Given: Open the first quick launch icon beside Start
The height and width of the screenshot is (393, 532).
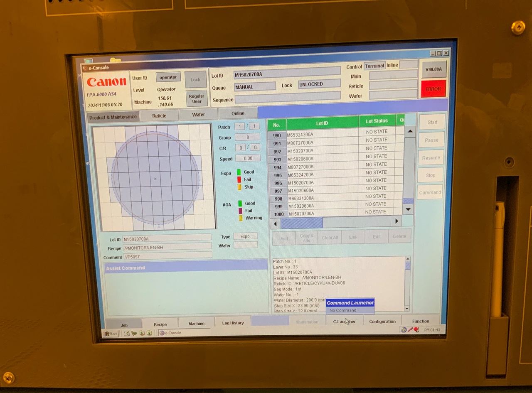Looking at the screenshot, I should (126, 334).
